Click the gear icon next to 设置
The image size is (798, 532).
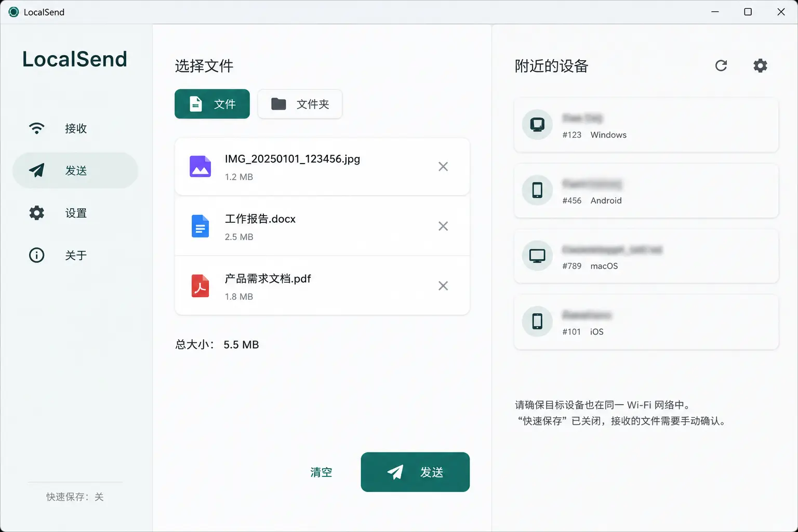(36, 213)
